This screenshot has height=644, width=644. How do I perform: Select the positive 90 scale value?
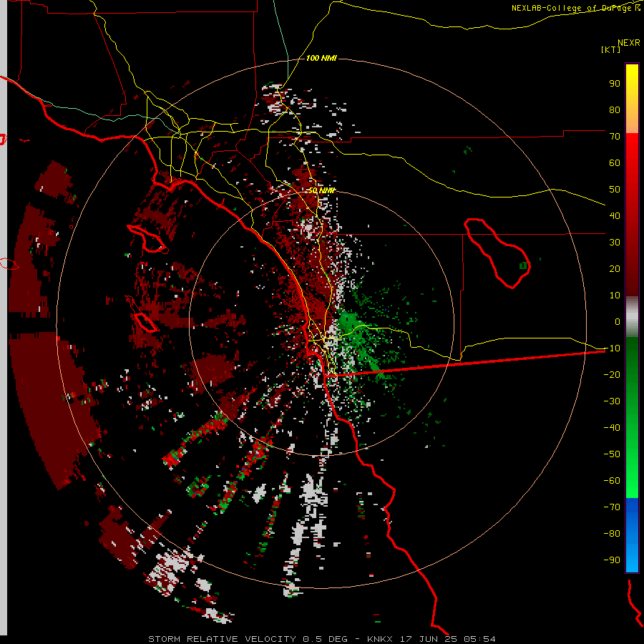point(615,84)
